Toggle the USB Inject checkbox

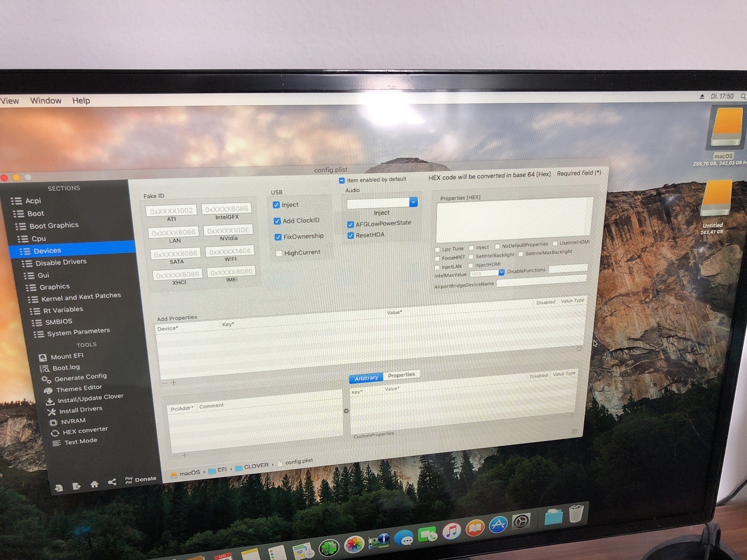coord(276,205)
